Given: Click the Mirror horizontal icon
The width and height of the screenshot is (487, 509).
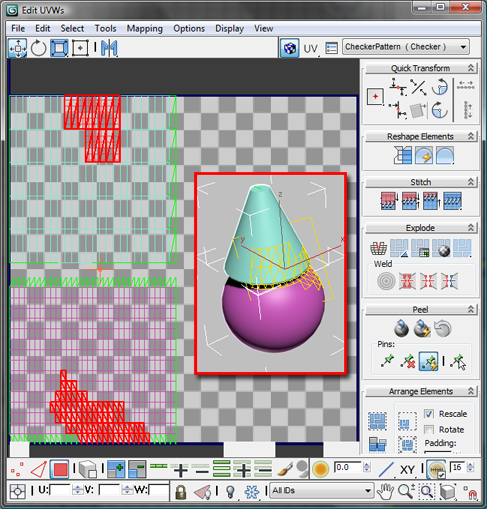Looking at the screenshot, I should [x=109, y=48].
